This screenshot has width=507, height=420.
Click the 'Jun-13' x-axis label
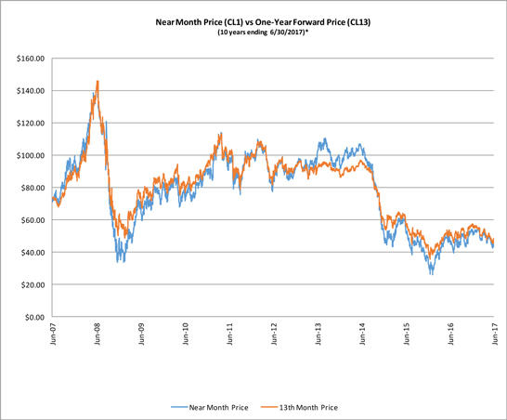coord(318,334)
